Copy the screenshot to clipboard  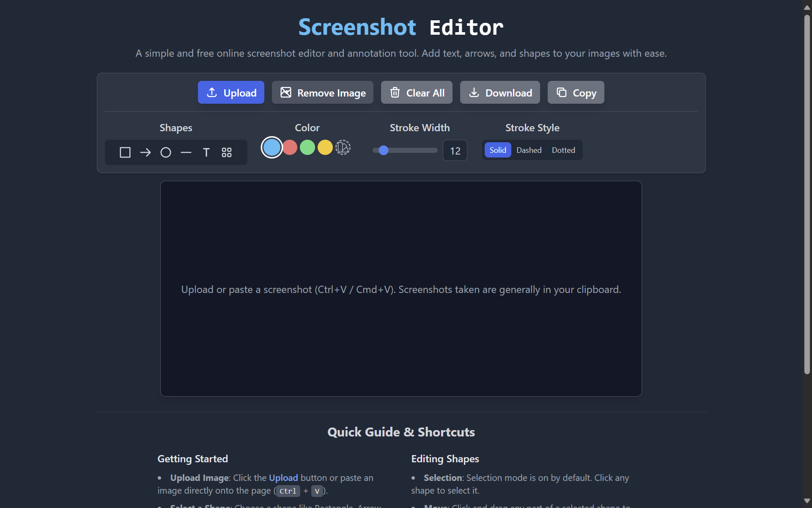(x=576, y=92)
